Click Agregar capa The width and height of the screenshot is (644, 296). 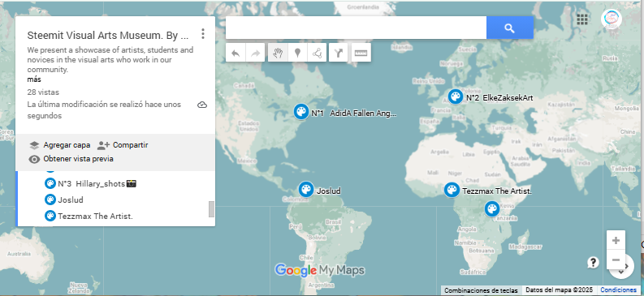click(60, 145)
